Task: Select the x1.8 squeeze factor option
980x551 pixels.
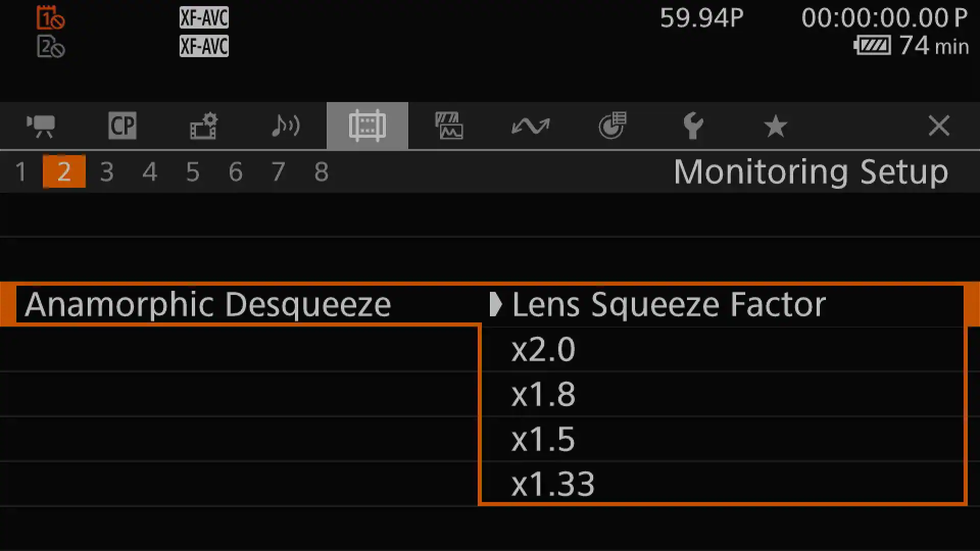Action: tap(543, 394)
